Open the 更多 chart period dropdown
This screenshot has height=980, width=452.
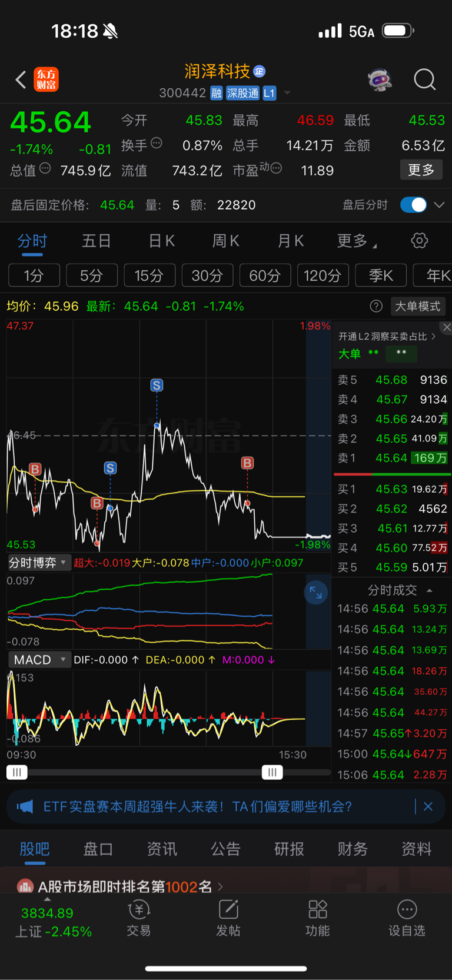point(357,241)
